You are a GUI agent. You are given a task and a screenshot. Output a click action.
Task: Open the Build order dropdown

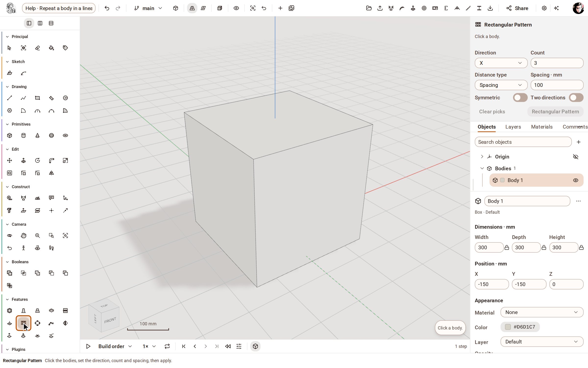(x=115, y=346)
